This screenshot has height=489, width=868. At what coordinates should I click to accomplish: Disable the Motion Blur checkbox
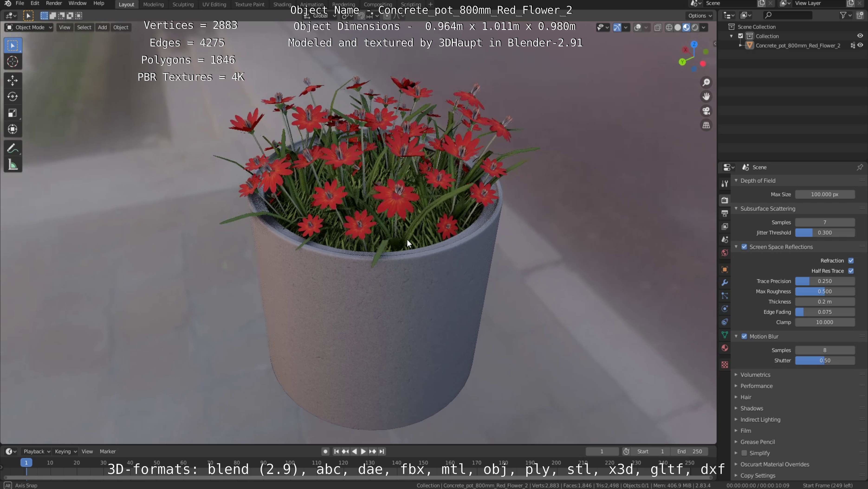point(744,336)
